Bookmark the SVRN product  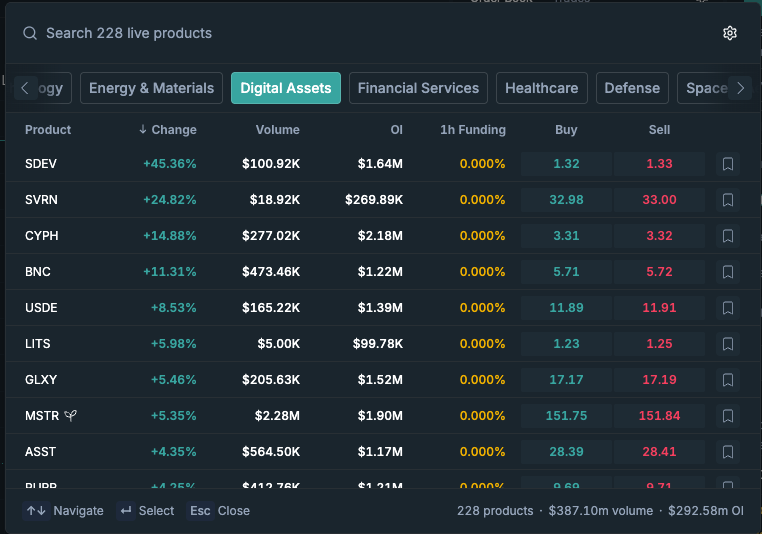point(727,200)
